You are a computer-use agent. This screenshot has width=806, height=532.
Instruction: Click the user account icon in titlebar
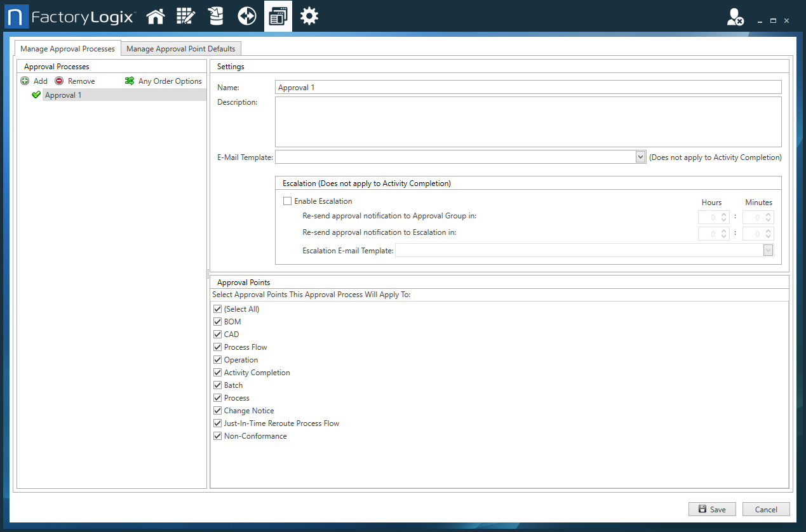[x=735, y=18]
